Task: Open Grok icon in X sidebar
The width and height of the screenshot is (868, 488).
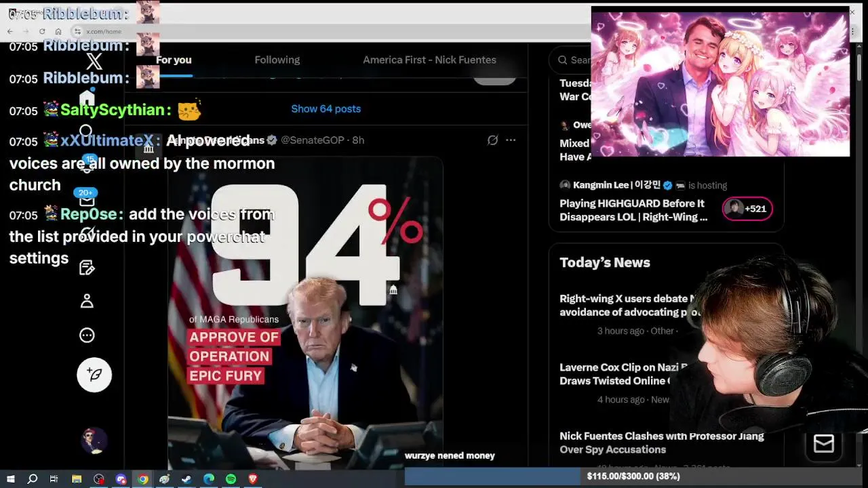Action: tap(87, 234)
